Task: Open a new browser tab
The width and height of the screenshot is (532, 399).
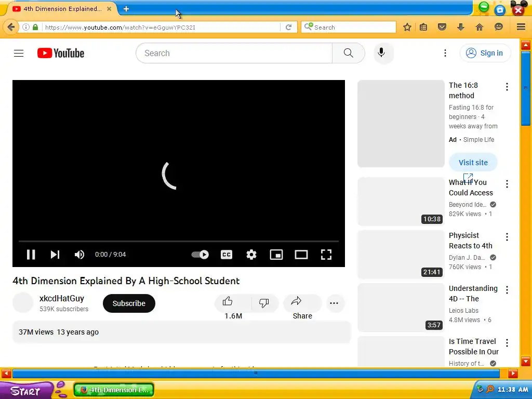Action: [126, 9]
